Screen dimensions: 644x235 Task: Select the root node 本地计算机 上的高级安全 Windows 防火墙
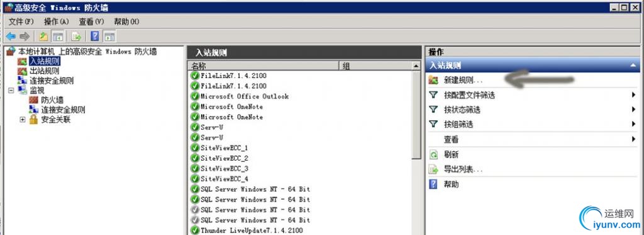pyautogui.click(x=87, y=52)
